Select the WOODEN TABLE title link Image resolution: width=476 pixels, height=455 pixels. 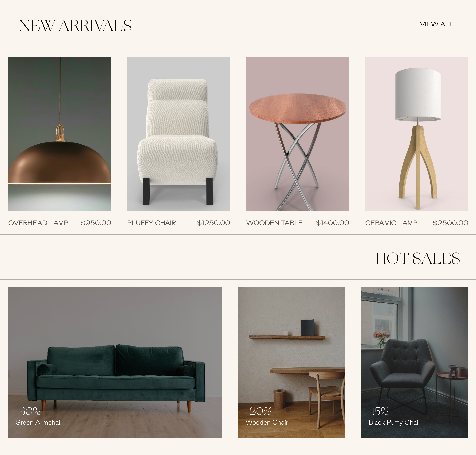(274, 223)
